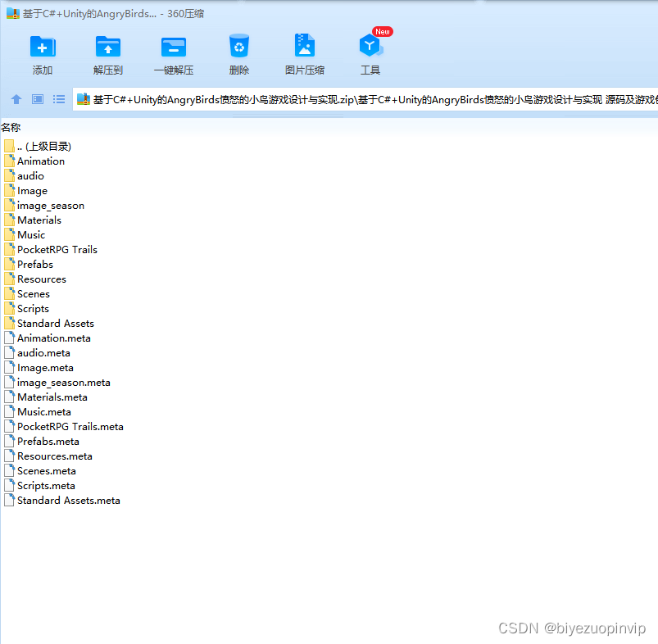Select file PocketRPG Trails.meta
This screenshot has height=644, width=658.
click(x=64, y=427)
